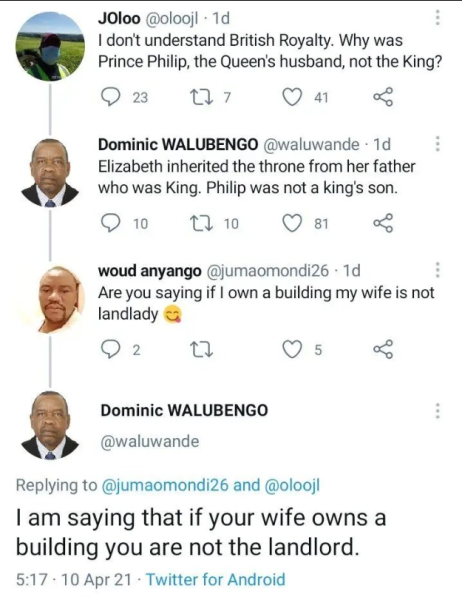The height and width of the screenshot is (600, 462).
Task: View JOloo's profile picture
Action: (x=50, y=46)
